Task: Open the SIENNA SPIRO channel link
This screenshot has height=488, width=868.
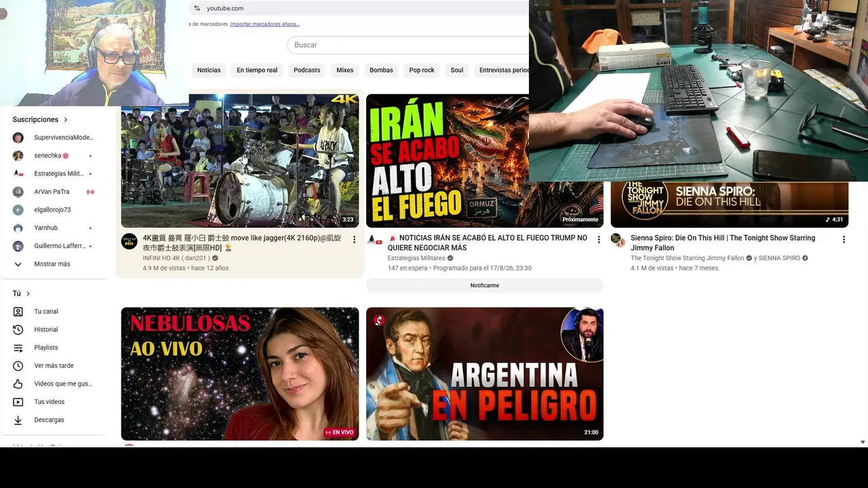Action: pyautogui.click(x=779, y=258)
